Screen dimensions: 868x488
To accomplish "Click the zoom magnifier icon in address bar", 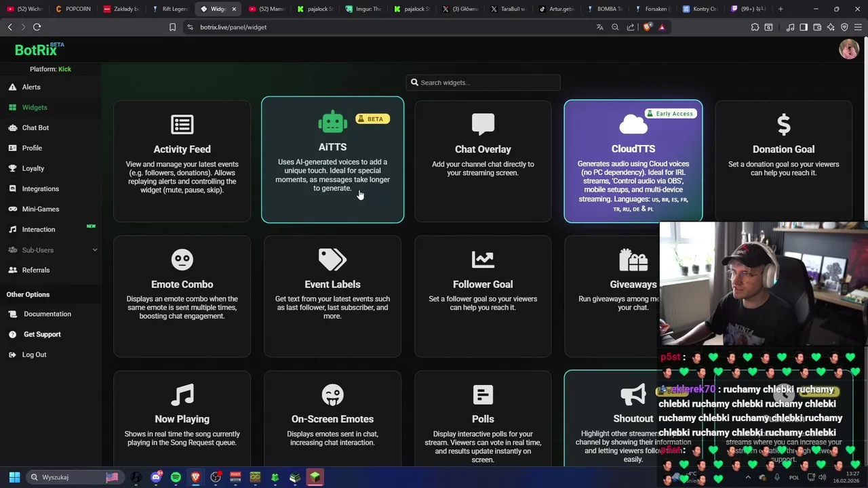I will (x=615, y=27).
